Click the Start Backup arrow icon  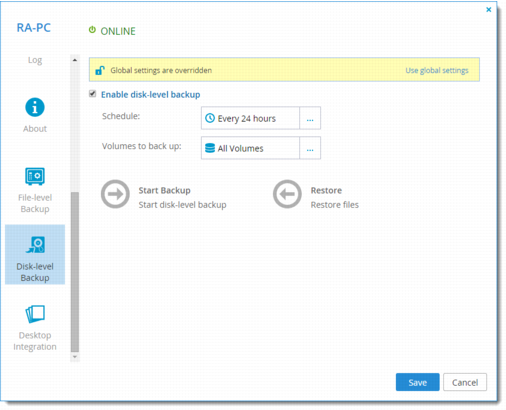(115, 194)
